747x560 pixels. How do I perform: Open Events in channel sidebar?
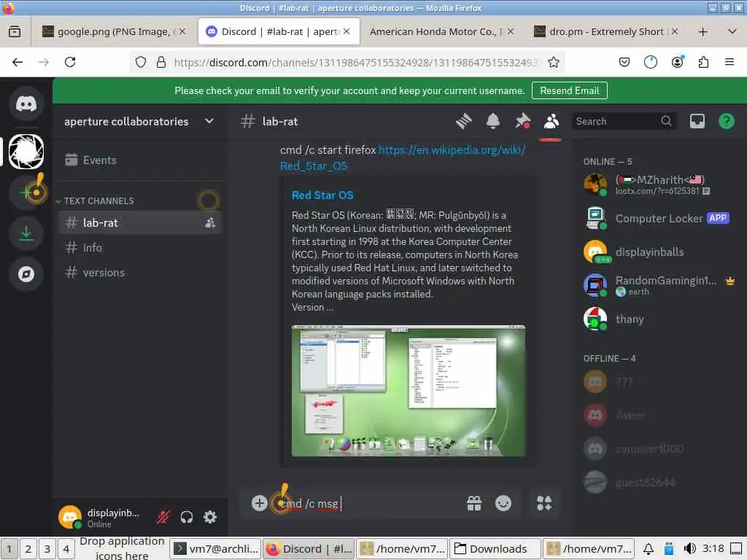[141, 160]
